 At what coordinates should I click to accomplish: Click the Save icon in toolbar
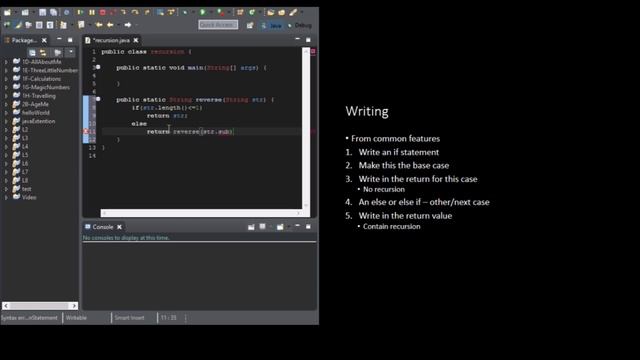(42, 12)
